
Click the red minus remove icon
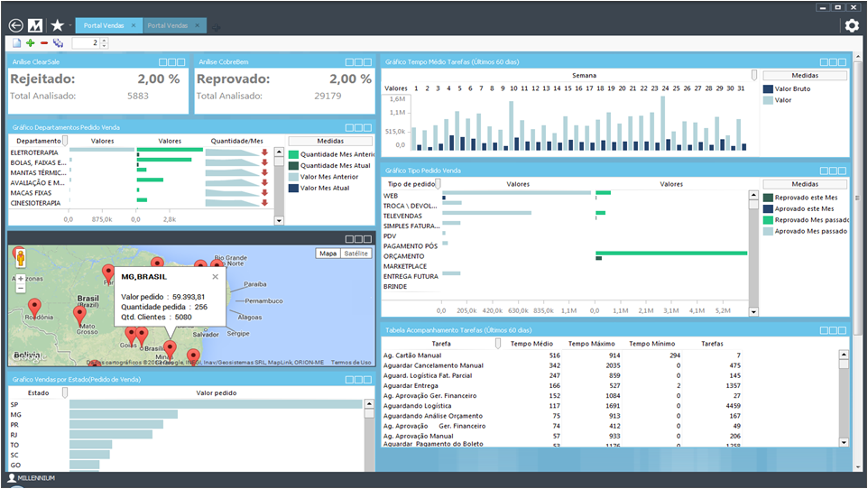(44, 43)
